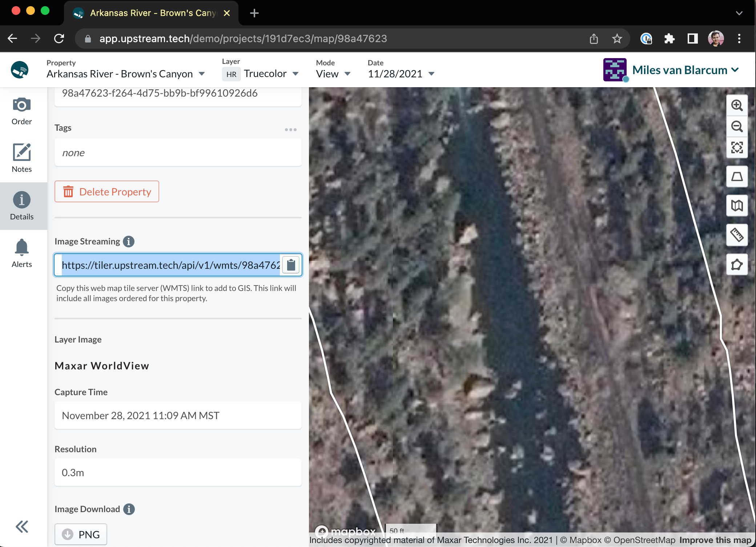Open the tab search chevron

tap(739, 13)
